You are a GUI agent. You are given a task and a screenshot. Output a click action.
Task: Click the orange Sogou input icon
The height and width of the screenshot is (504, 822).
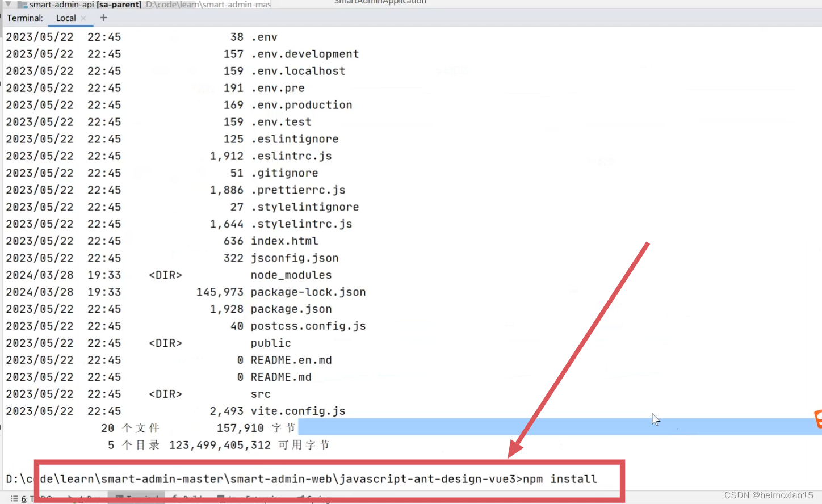(x=818, y=418)
